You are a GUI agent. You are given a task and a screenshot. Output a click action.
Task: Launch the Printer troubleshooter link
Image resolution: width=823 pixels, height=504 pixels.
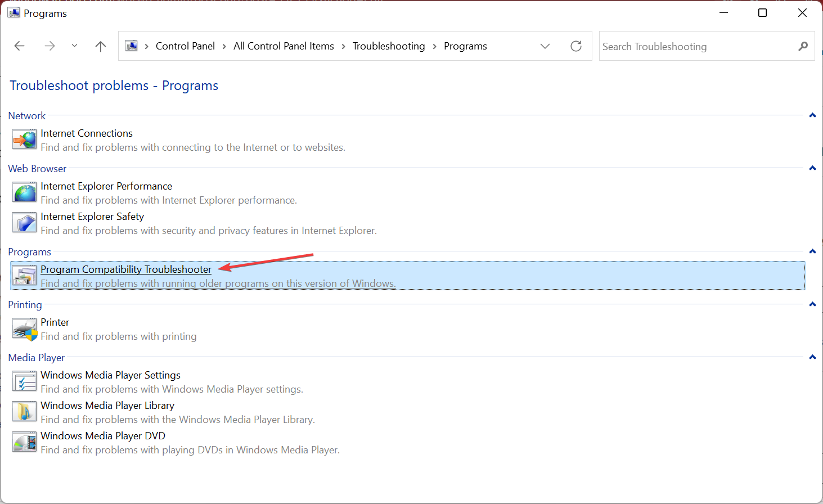55,322
